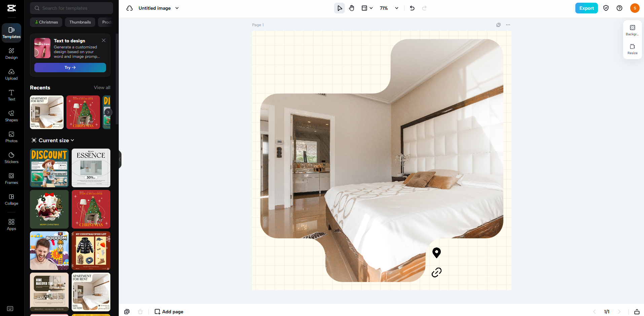The width and height of the screenshot is (644, 316).
Task: Click the shield privacy icon
Action: point(606,8)
